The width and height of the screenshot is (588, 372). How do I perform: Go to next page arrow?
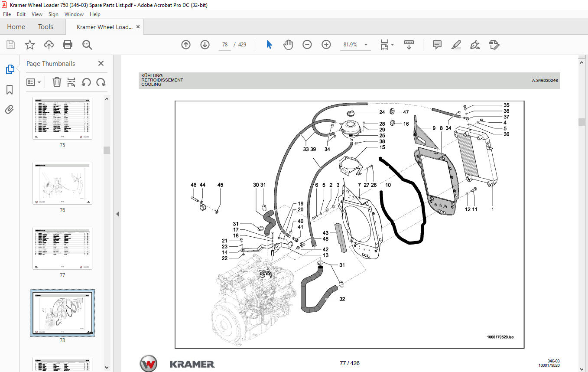pyautogui.click(x=205, y=45)
